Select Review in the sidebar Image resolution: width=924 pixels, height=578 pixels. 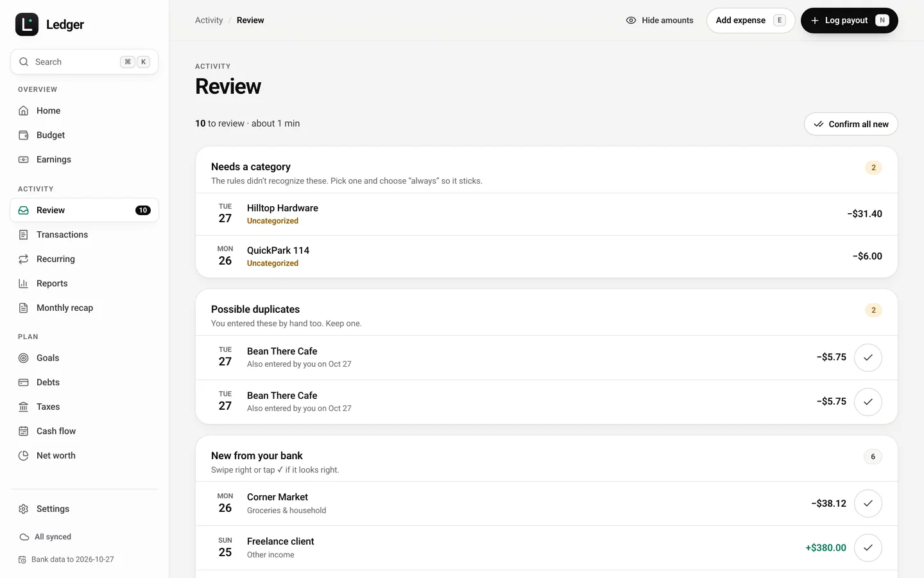[84, 210]
